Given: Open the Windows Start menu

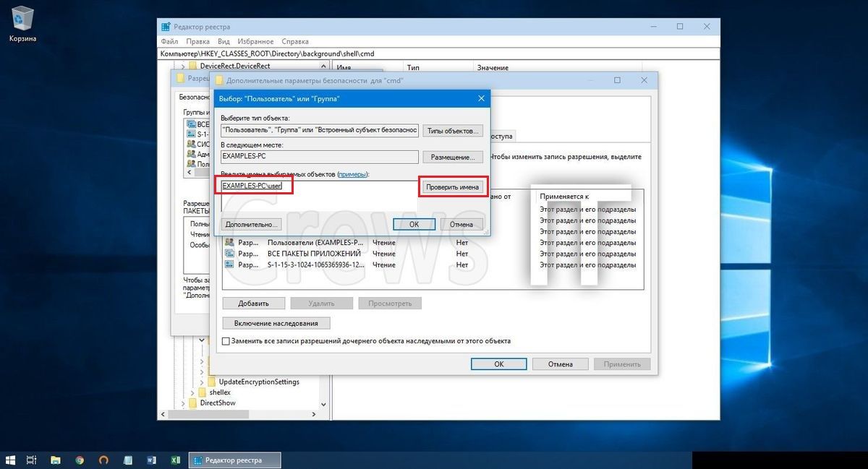Looking at the screenshot, I should tap(10, 460).
